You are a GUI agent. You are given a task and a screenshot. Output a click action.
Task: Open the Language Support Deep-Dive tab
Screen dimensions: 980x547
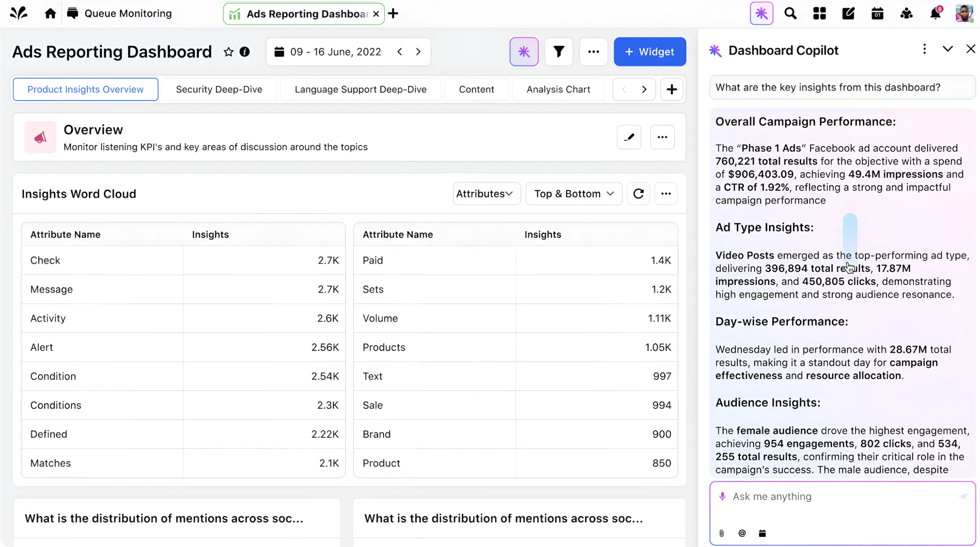[360, 89]
